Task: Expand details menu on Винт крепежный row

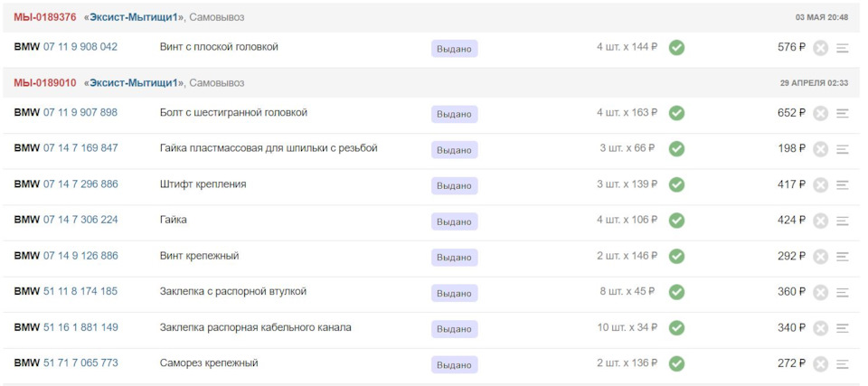Action: (843, 257)
